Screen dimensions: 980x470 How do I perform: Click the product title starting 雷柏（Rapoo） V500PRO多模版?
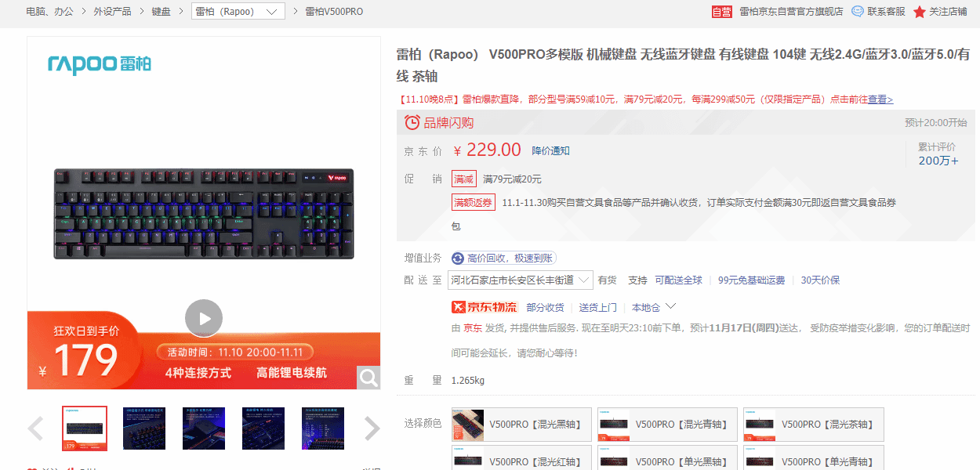point(683,65)
